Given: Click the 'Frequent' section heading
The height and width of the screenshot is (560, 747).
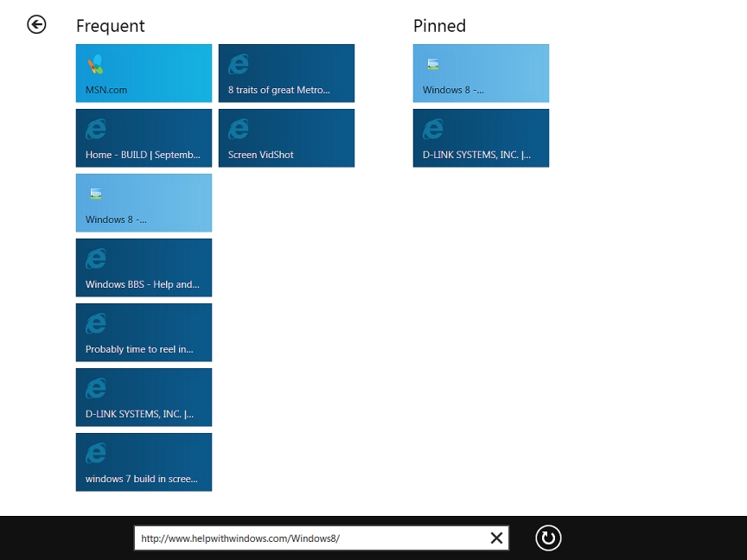Looking at the screenshot, I should [x=111, y=26].
